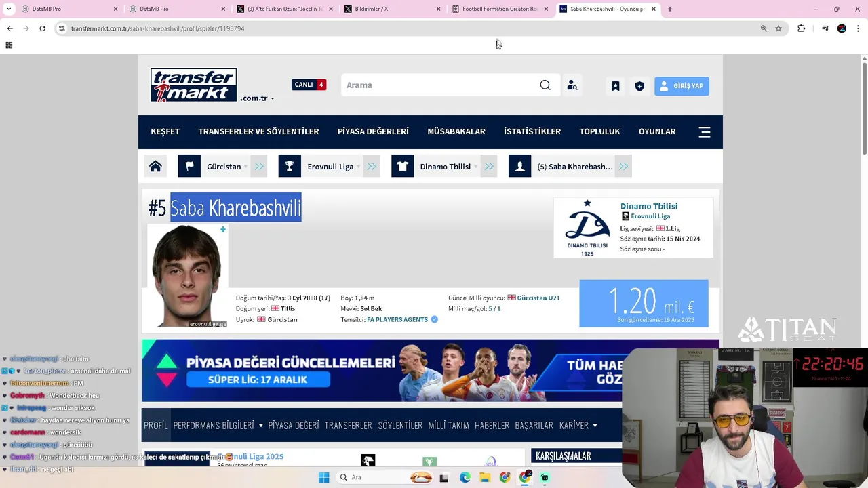Open TOPLULUK menu

[599, 131]
